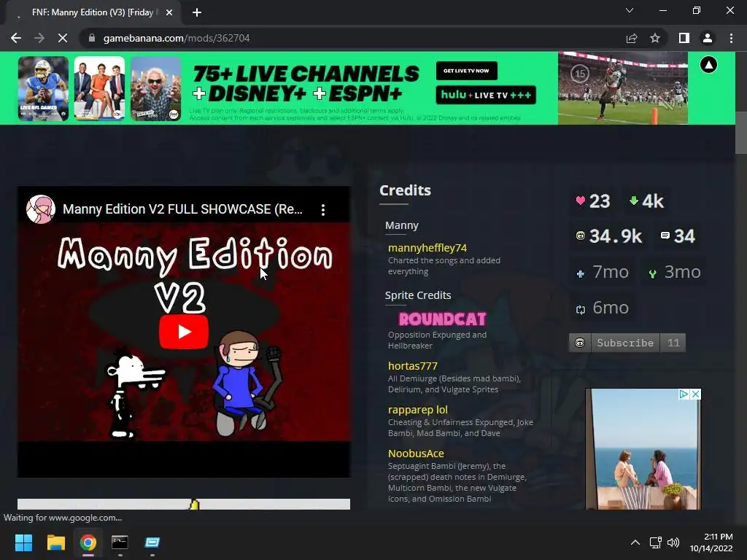Click the 7mo submitted date stat

pos(603,272)
